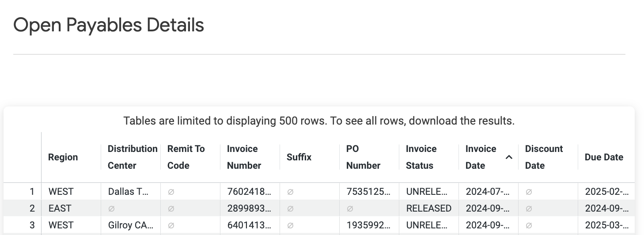Sort by the Region column header
This screenshot has width=644, height=235.
pos(63,157)
